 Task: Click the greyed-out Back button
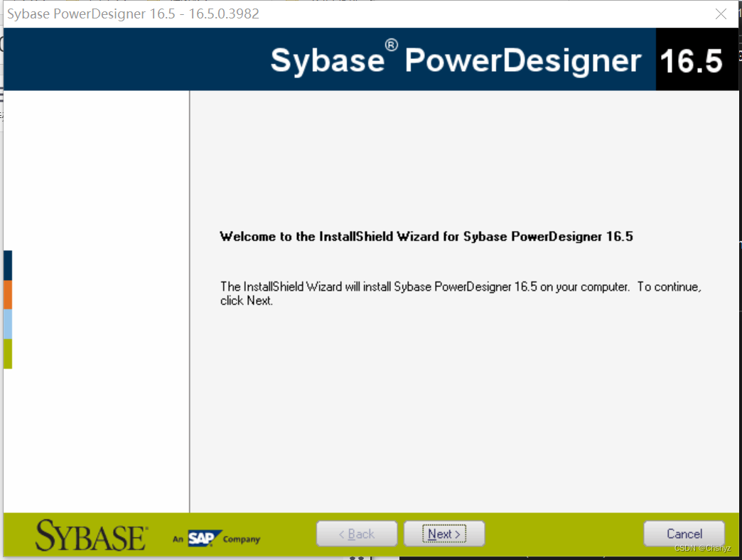357,534
